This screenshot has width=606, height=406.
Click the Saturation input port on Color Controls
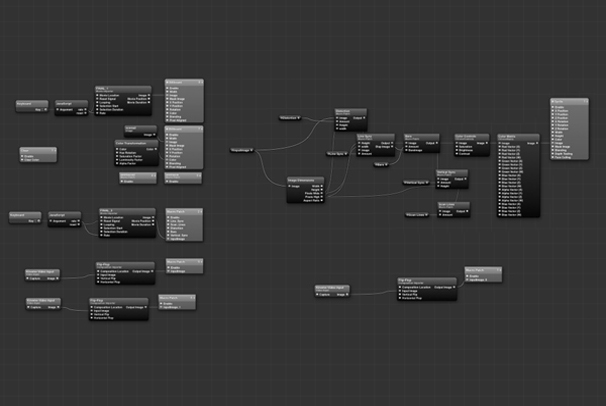(x=457, y=147)
